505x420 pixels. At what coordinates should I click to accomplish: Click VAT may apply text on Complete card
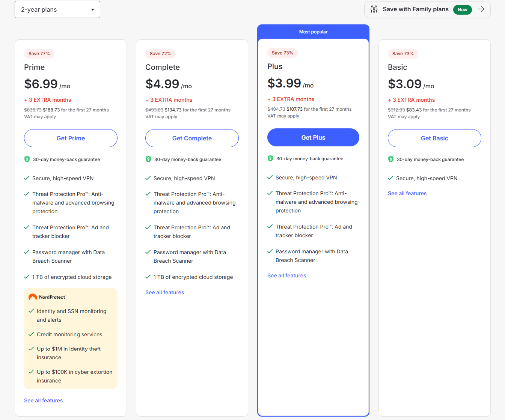161,117
